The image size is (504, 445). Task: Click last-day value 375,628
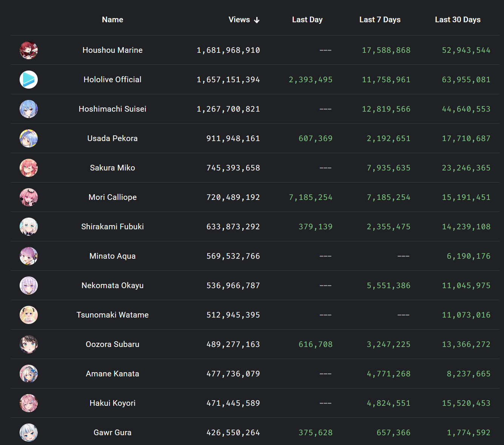tap(316, 433)
